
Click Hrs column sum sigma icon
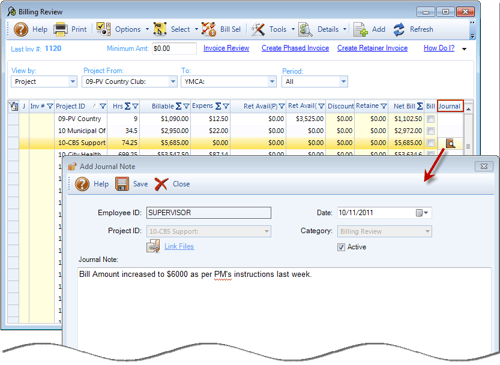click(127, 106)
